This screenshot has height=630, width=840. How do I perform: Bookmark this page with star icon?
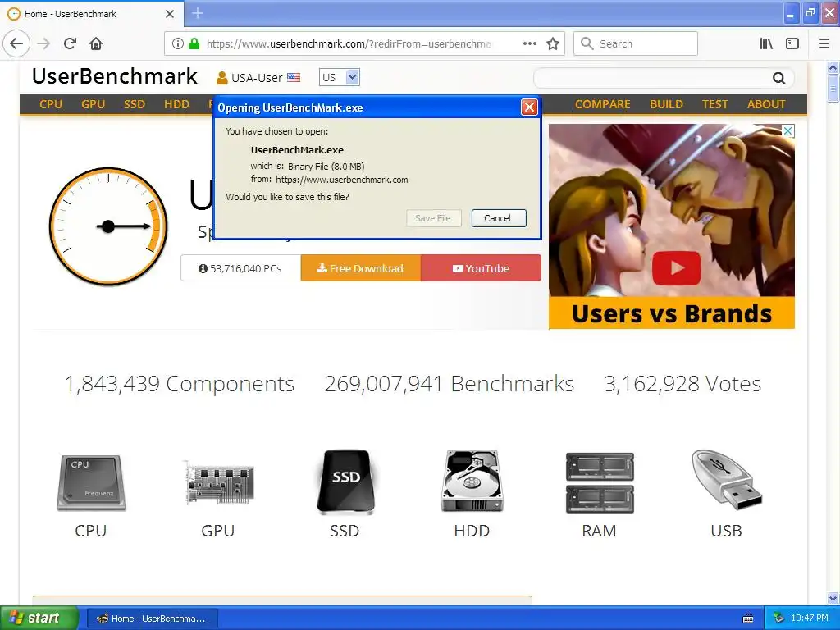553,43
